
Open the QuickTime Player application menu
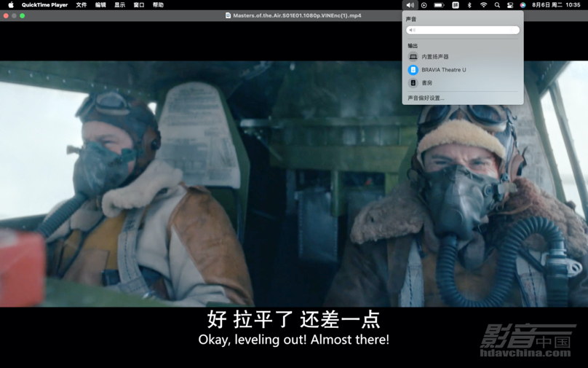point(44,5)
